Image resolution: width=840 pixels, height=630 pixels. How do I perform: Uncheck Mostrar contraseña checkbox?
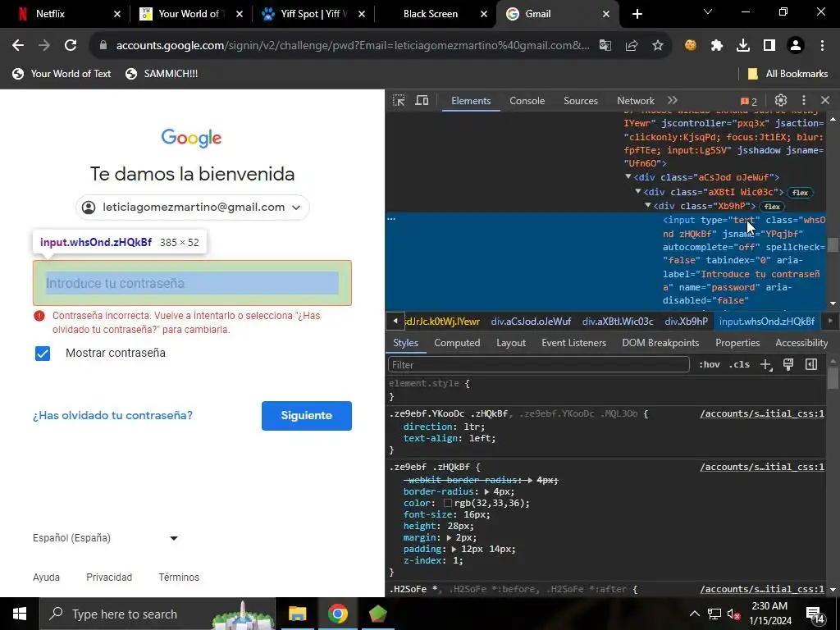coord(43,354)
